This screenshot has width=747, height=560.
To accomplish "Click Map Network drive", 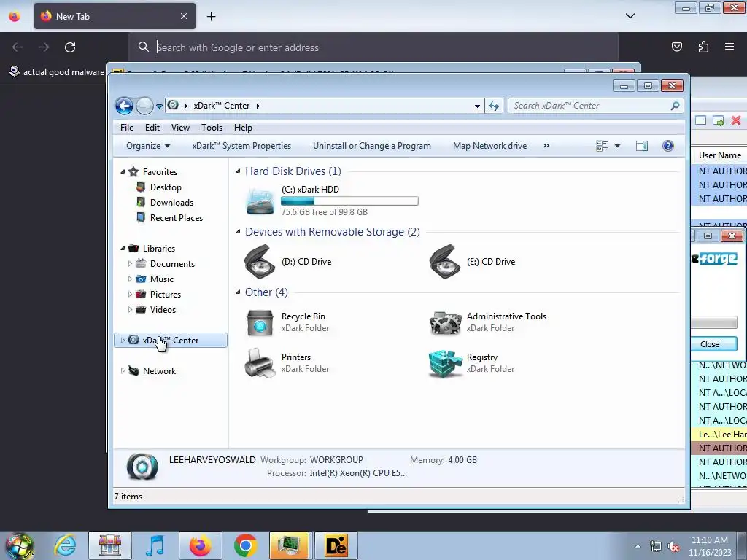I will (x=489, y=146).
